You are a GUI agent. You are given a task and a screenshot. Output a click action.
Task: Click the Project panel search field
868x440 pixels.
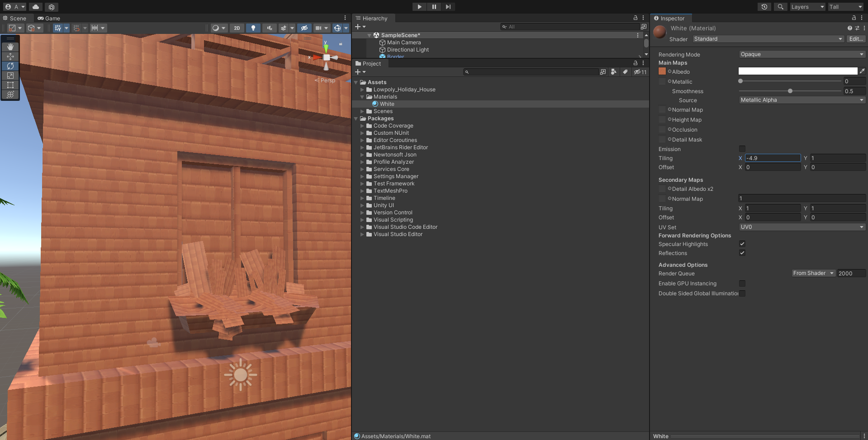(531, 72)
